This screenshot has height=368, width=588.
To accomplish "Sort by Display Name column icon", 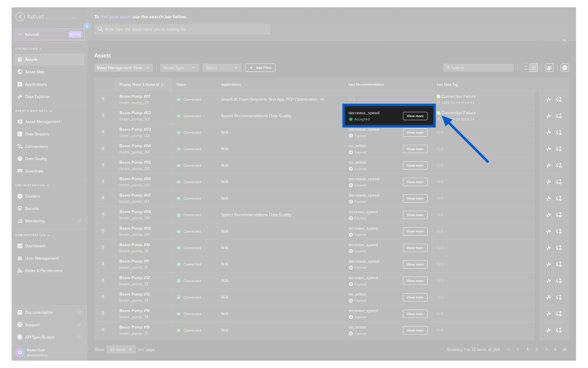I will coord(163,85).
